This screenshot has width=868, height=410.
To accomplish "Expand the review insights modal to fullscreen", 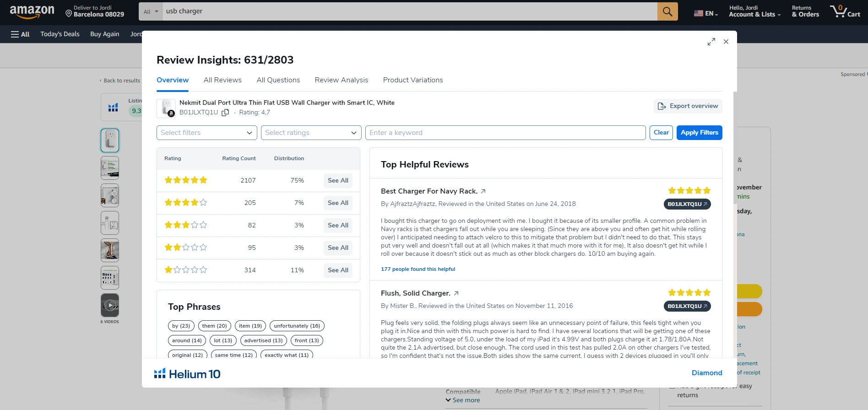I will (711, 42).
